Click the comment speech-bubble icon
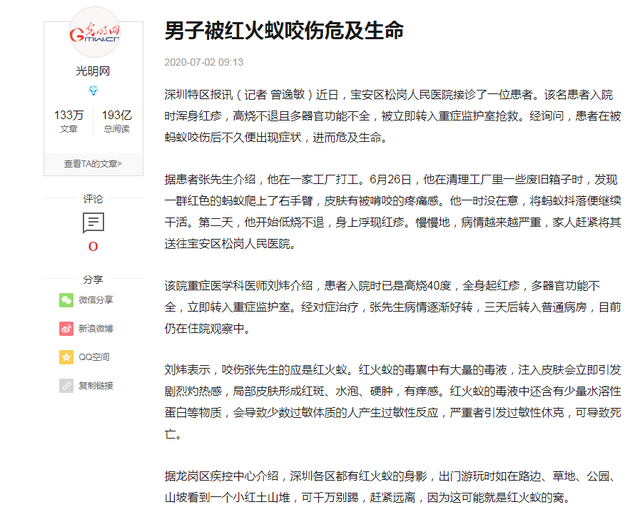 93,223
